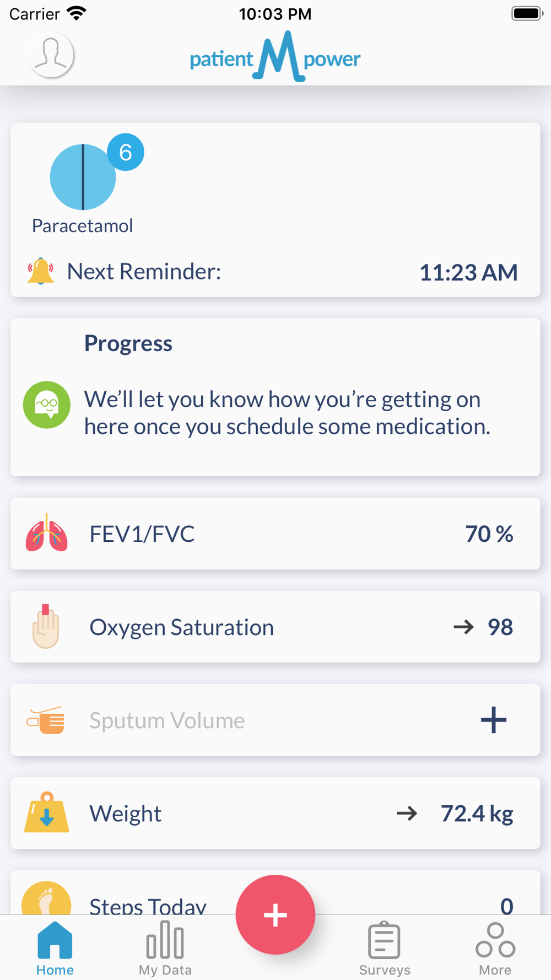Open the FEV1/FVC 70 % value

tap(489, 534)
